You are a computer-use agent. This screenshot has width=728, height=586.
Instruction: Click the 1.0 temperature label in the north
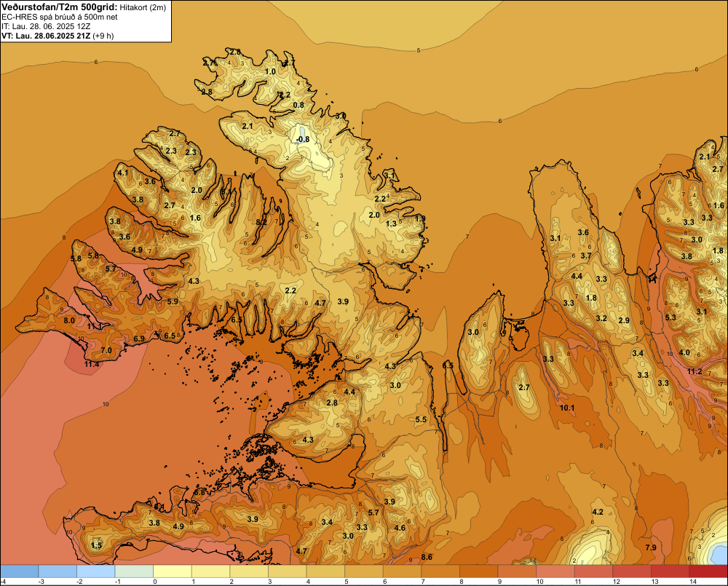[270, 71]
